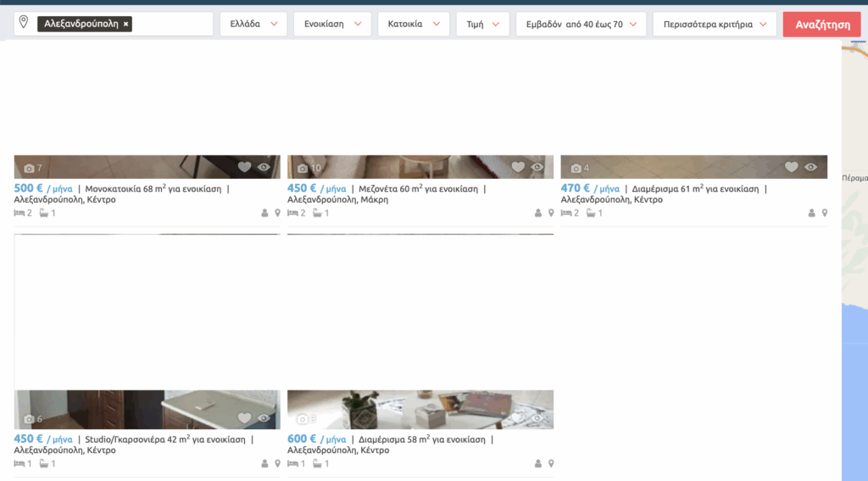The image size is (868, 481).
Task: Toggle eye icon on 470 € Διαμέρισμα listing
Action: point(810,167)
